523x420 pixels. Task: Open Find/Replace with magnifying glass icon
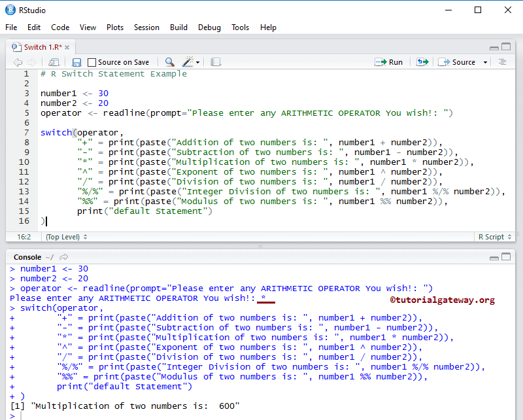coord(169,61)
